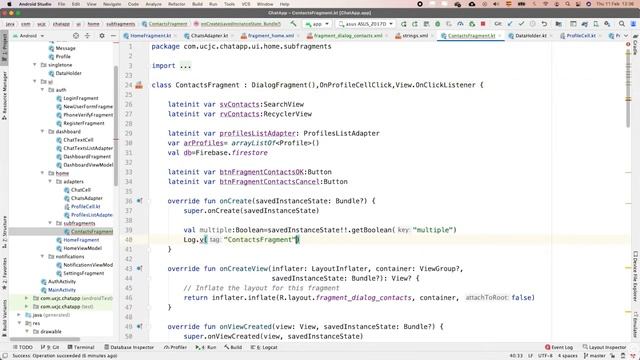The width and height of the screenshot is (640, 360).
Task: Click Git Update Project arrow icon
Action: point(510,24)
